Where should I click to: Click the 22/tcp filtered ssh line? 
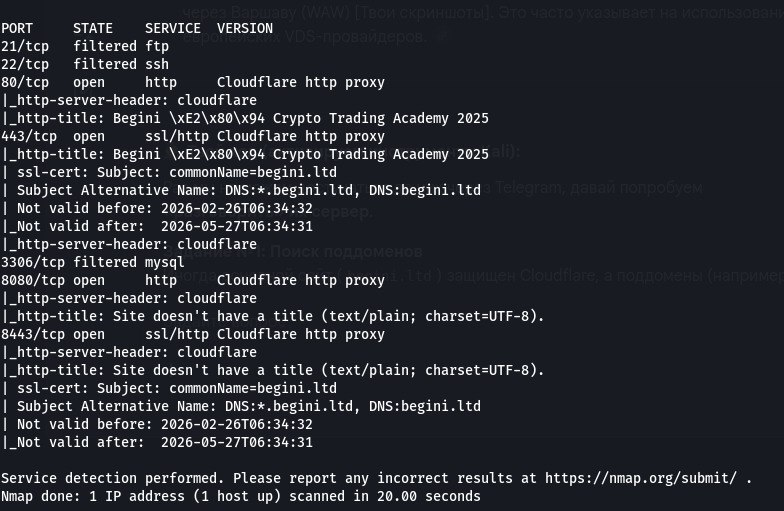point(85,64)
